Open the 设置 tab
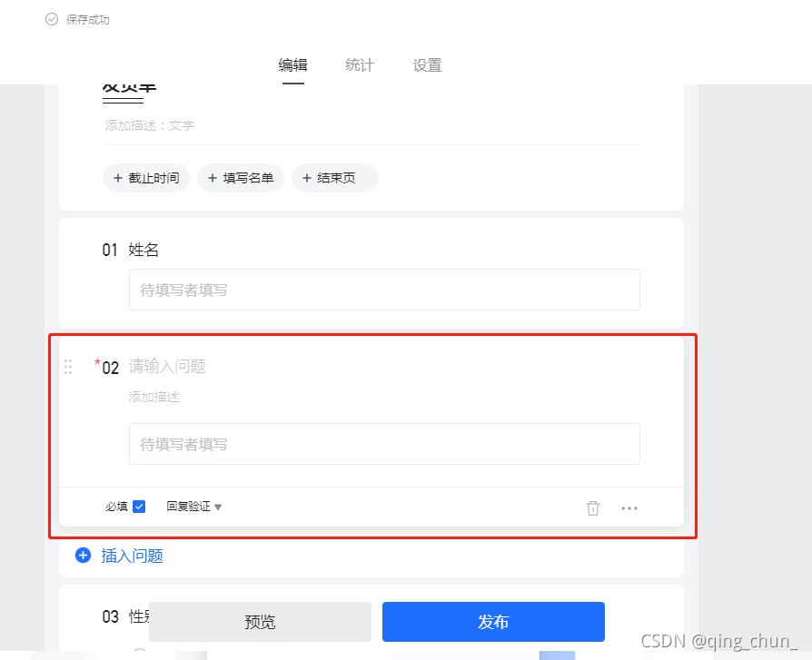The height and width of the screenshot is (660, 812). point(427,65)
